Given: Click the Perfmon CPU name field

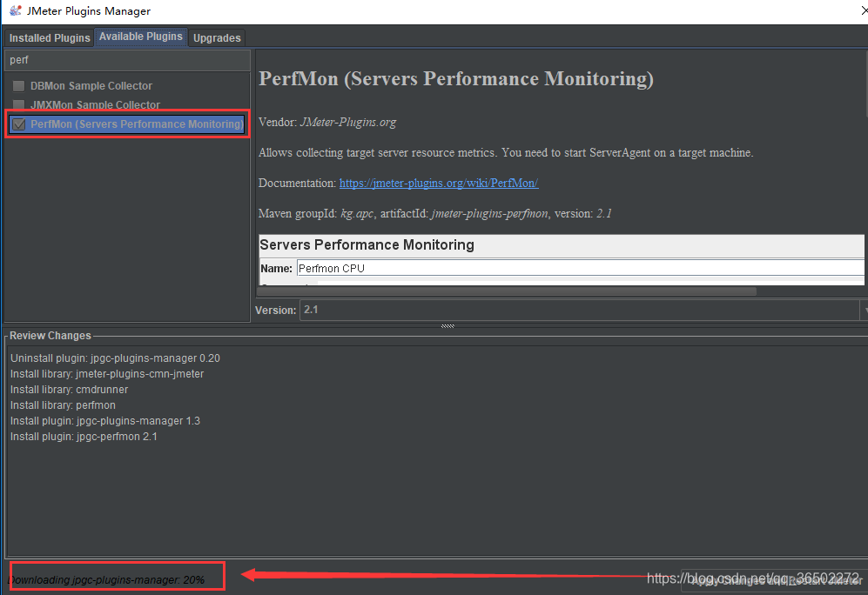Looking at the screenshot, I should click(x=581, y=268).
